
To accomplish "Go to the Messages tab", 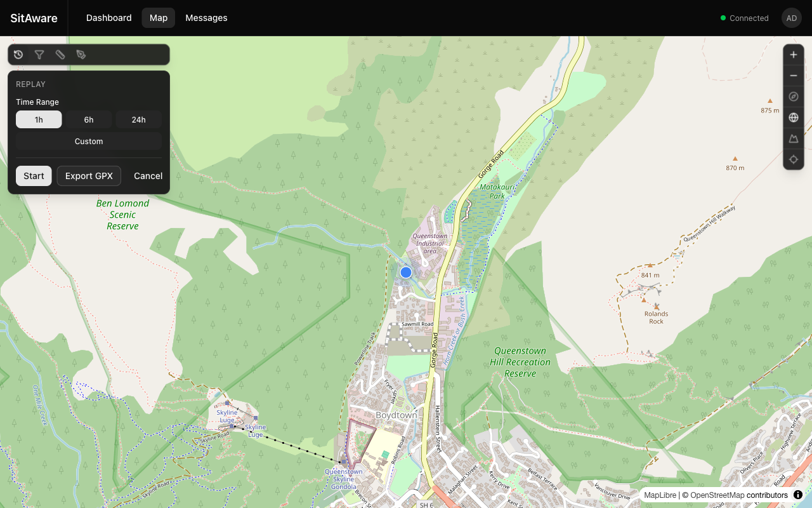I will pos(206,18).
